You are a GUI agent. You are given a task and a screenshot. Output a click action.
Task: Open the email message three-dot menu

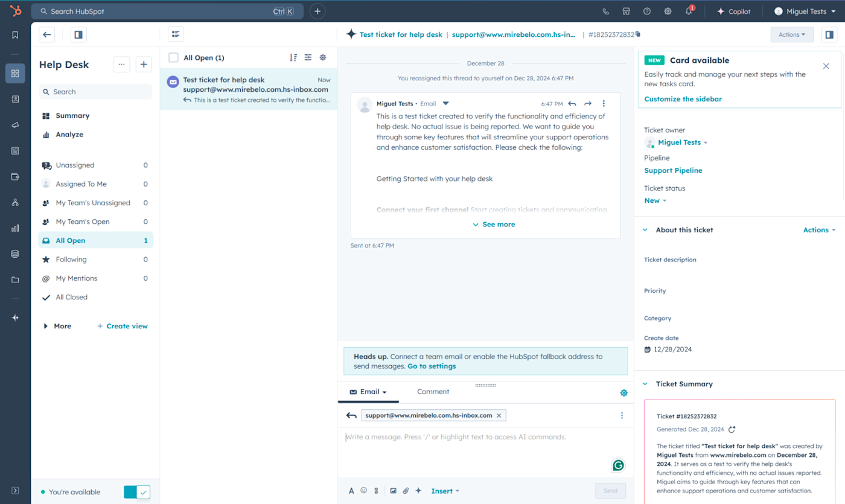click(604, 104)
